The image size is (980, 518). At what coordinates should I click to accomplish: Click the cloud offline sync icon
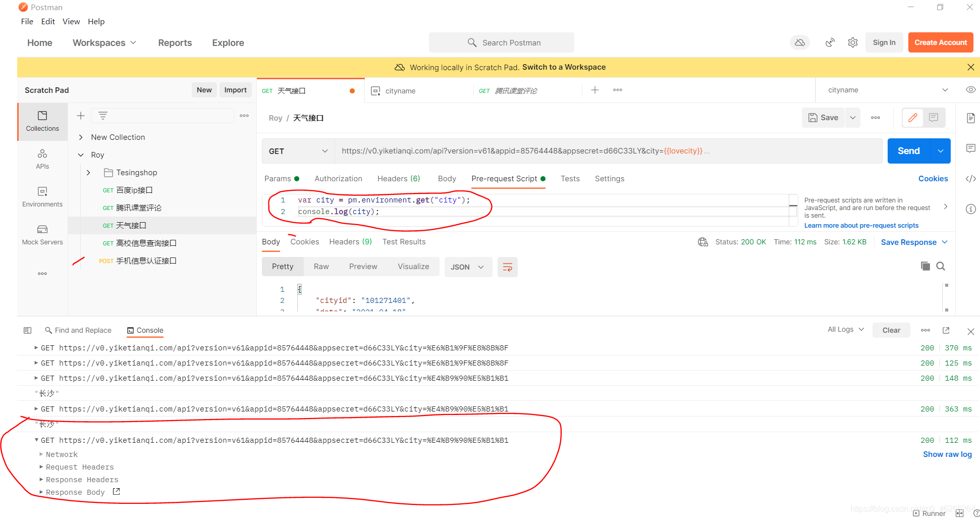(x=800, y=43)
